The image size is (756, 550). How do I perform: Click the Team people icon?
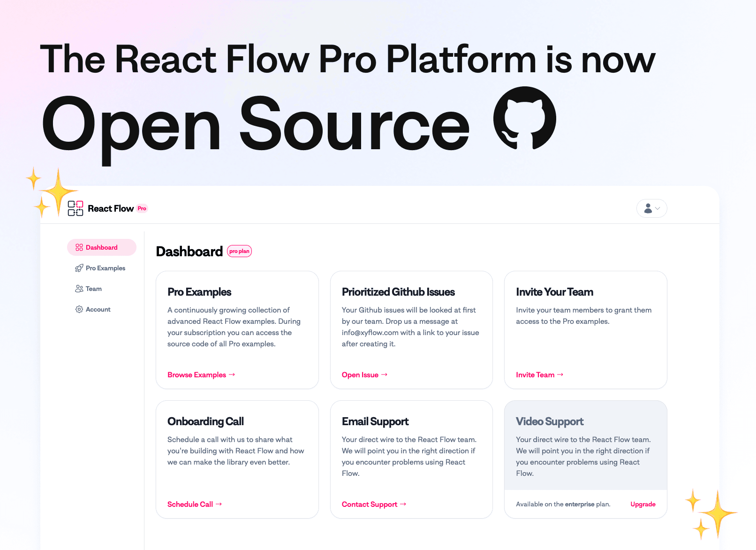79,289
